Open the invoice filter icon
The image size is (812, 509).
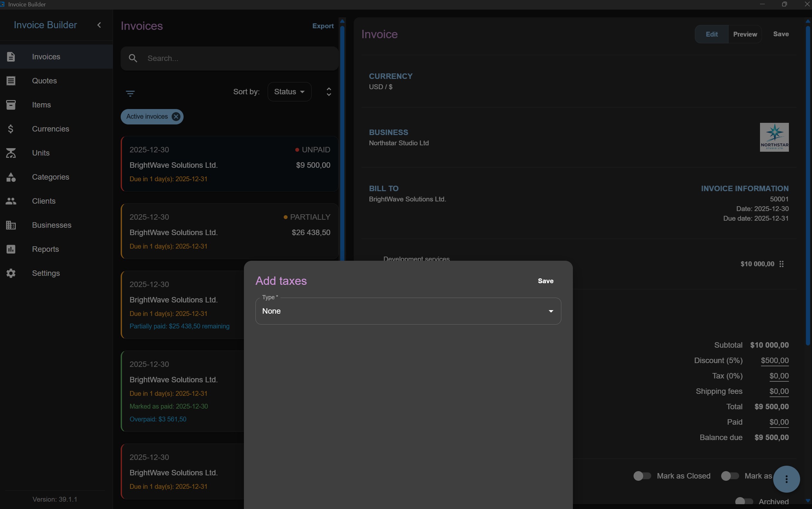point(130,93)
